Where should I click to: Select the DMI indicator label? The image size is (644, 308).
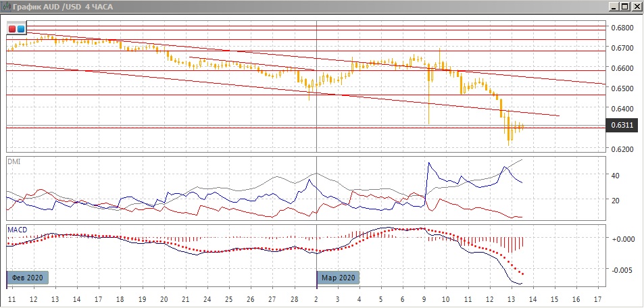click(x=14, y=161)
